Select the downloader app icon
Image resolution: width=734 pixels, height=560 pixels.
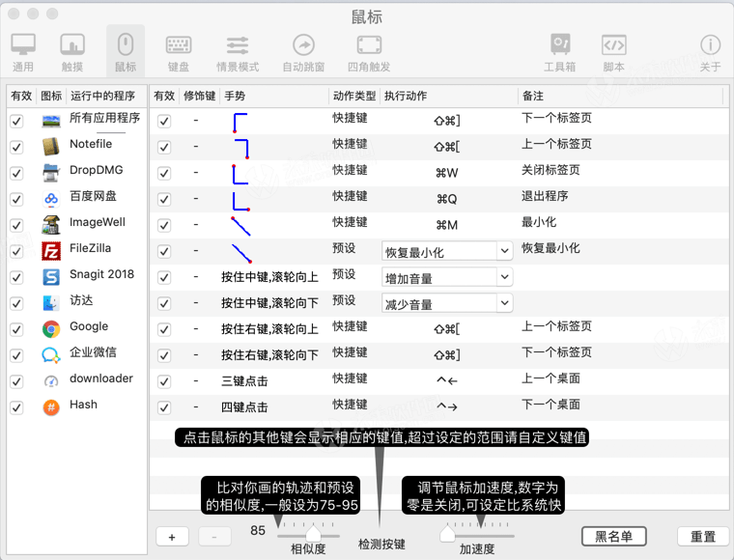click(51, 381)
